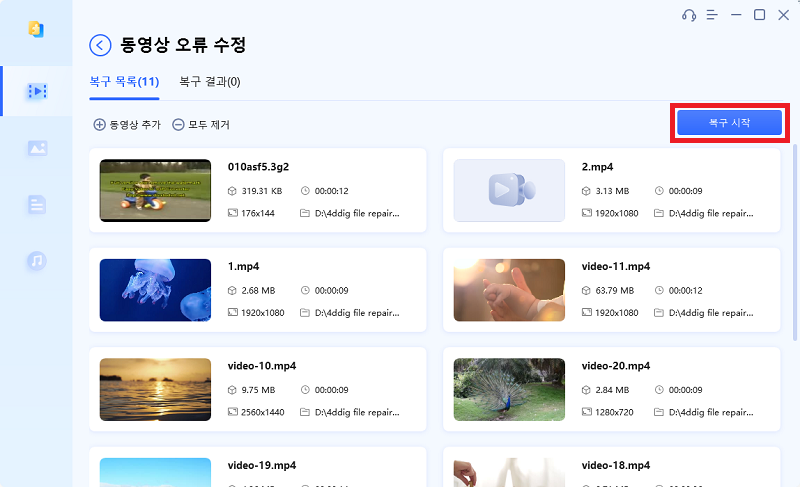Click the 319.31 KB size value
800x487 pixels.
pos(262,191)
